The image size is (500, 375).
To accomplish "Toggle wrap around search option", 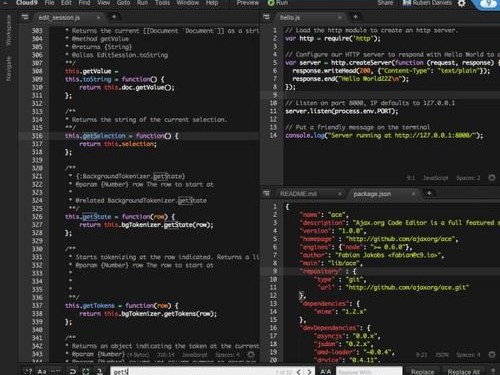I will (73, 371).
